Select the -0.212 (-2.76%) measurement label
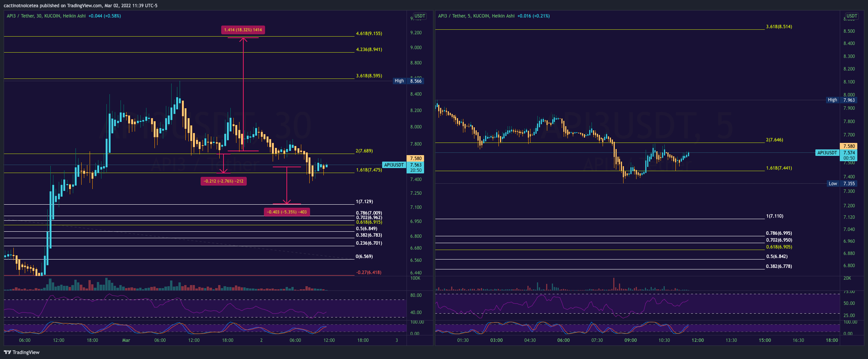The width and height of the screenshot is (868, 359). (x=223, y=181)
